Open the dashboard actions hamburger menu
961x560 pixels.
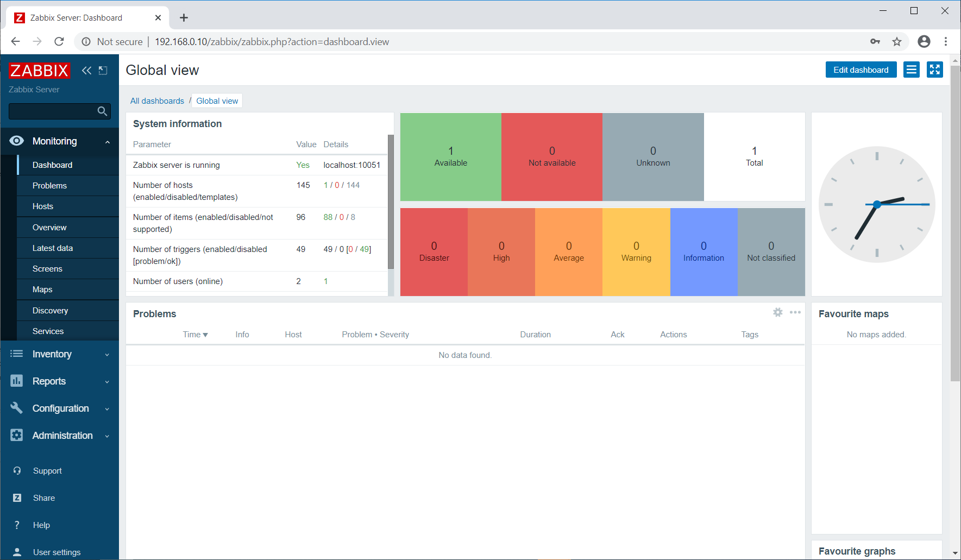click(x=912, y=70)
